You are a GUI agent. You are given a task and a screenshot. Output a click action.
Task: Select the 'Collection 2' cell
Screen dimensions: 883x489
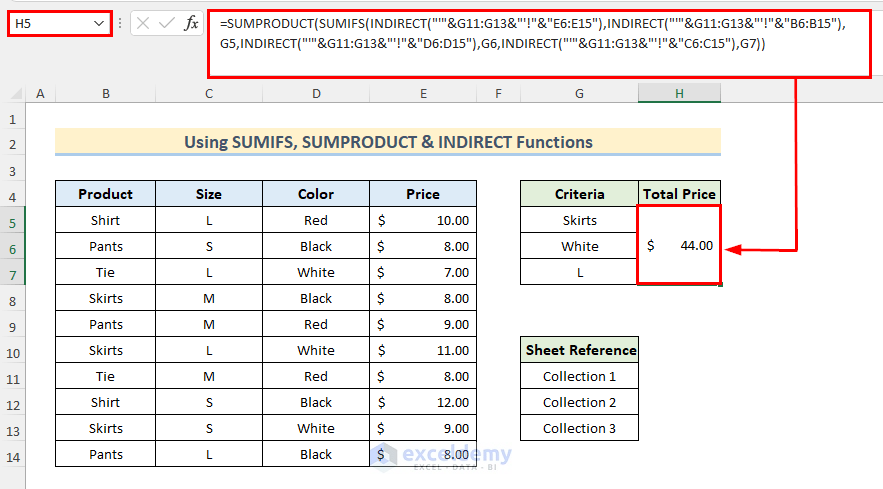579,402
